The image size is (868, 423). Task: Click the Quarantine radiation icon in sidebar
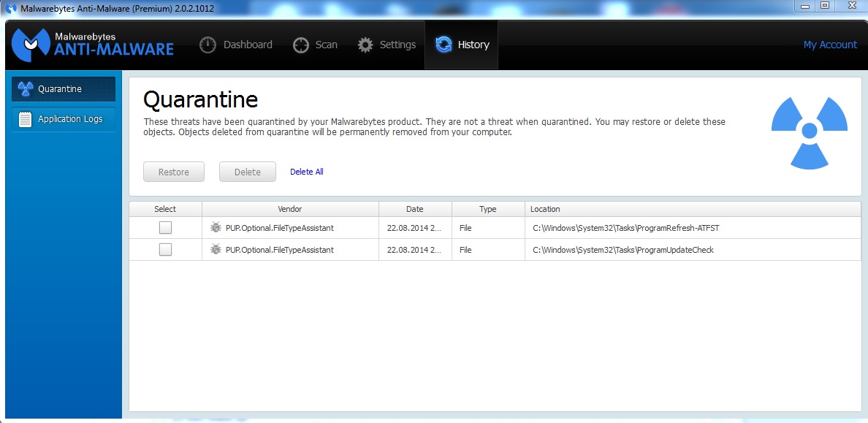pyautogui.click(x=26, y=89)
